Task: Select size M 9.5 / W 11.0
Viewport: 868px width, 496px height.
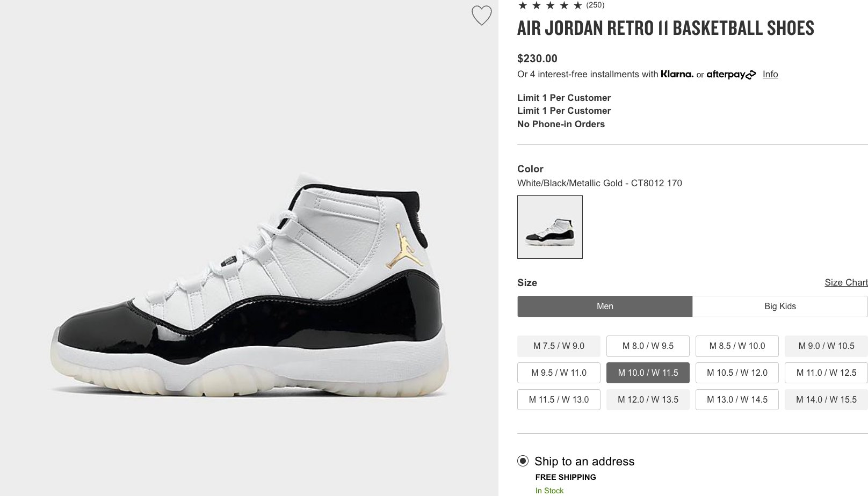Action: coord(559,373)
